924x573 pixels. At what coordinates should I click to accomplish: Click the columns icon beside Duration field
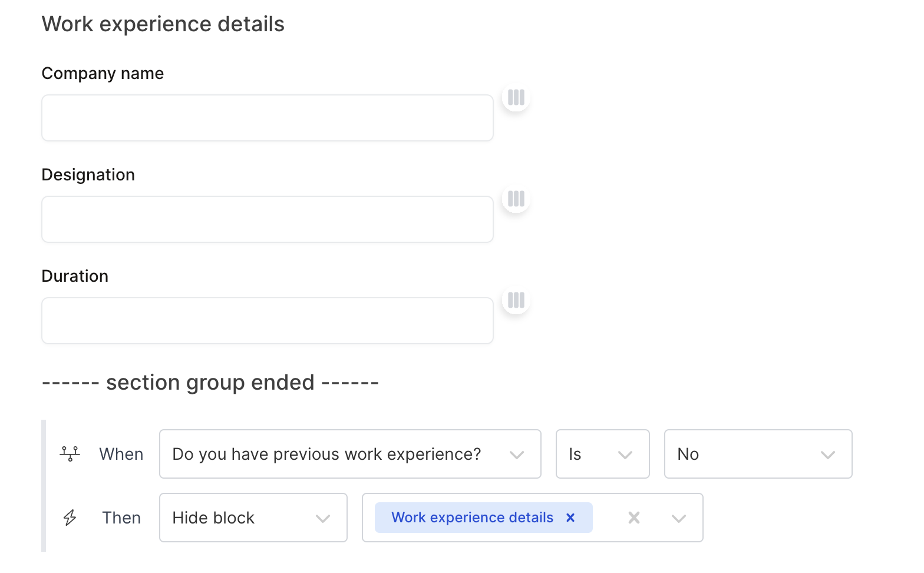(516, 300)
